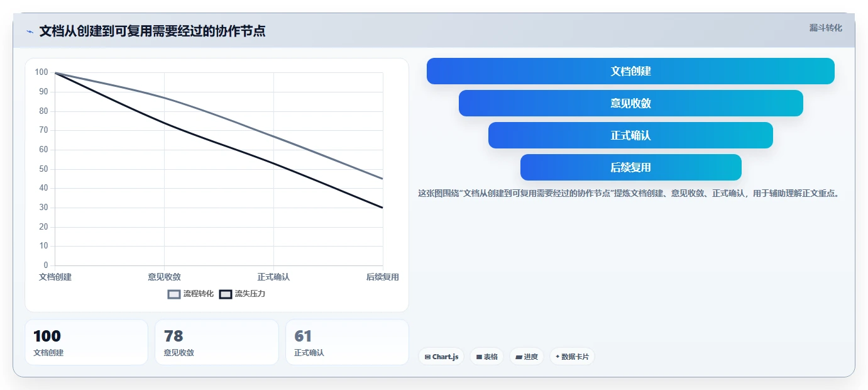Click the 正式确认 funnel stage bar
Image resolution: width=868 pixels, height=390 pixels.
[x=630, y=135]
